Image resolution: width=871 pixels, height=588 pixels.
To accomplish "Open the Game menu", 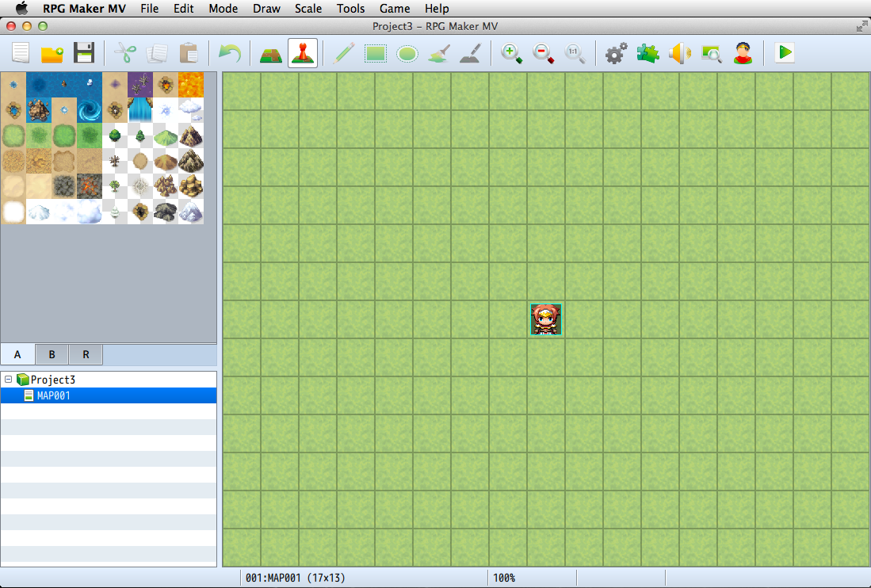I will 395,9.
